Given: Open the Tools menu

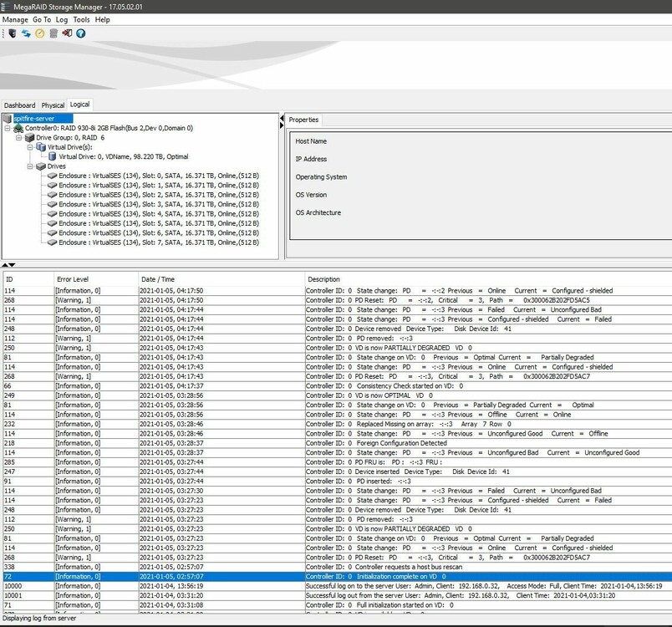Looking at the screenshot, I should (81, 19).
